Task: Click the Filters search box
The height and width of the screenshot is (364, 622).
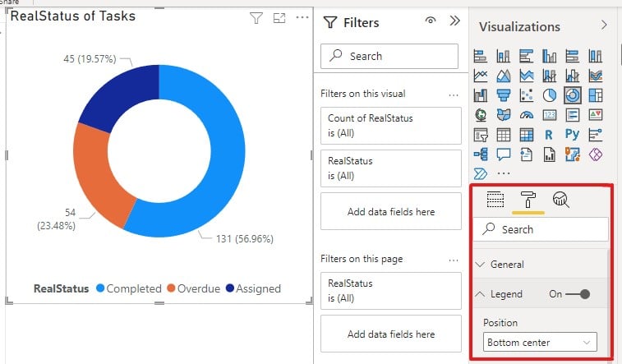Action: 389,57
